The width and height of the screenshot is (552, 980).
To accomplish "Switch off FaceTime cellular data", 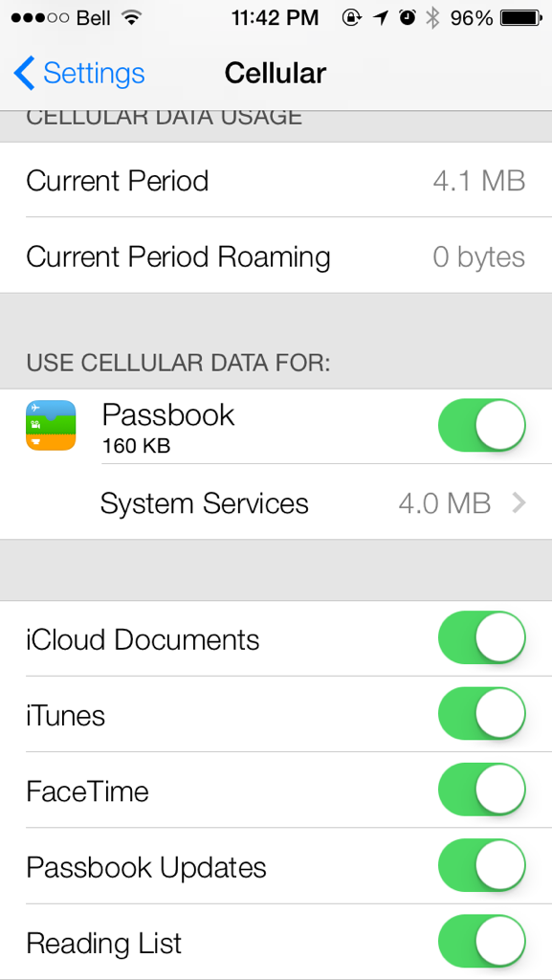I will point(481,790).
